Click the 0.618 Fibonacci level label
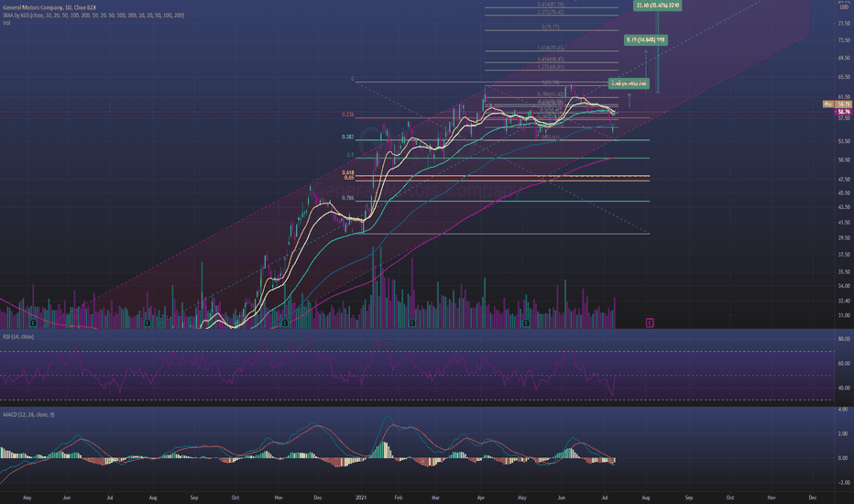854x504 pixels. [347, 172]
